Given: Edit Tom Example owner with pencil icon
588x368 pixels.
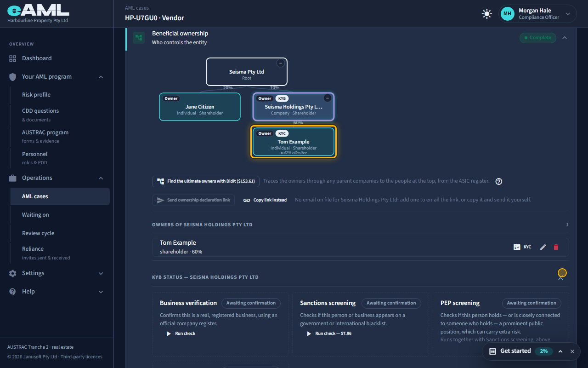Looking at the screenshot, I should point(543,247).
